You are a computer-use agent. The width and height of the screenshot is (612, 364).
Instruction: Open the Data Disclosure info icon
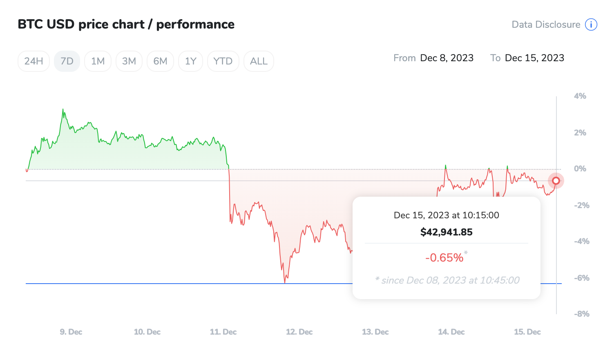(x=590, y=24)
